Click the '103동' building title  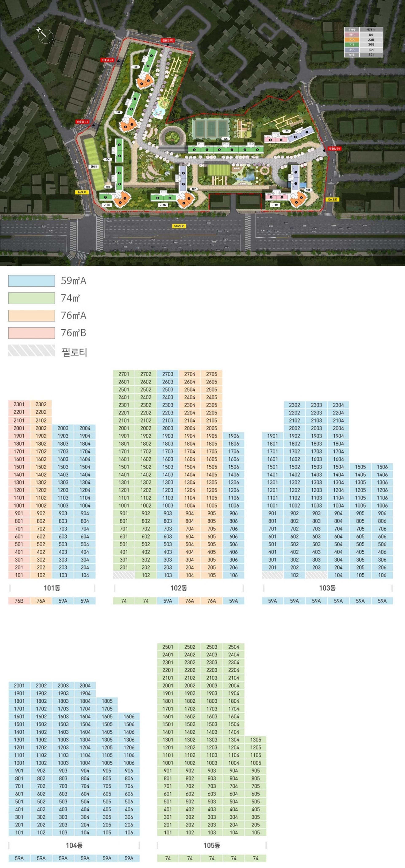tap(327, 588)
